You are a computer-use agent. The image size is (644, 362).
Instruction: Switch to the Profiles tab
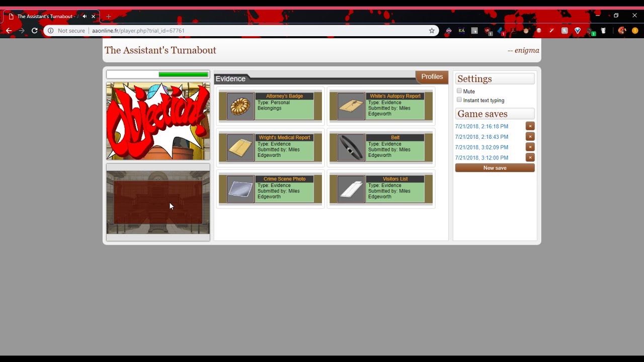432,77
